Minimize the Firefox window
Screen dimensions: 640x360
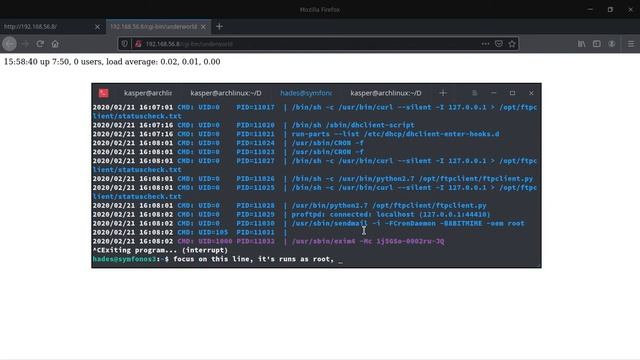(x=590, y=9)
